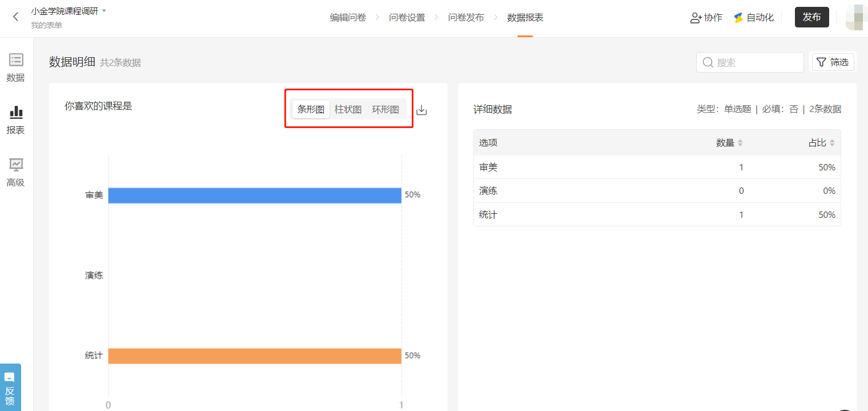Image resolution: width=868 pixels, height=411 pixels.
Task: Click the user avatar at top right
Action: (x=857, y=18)
